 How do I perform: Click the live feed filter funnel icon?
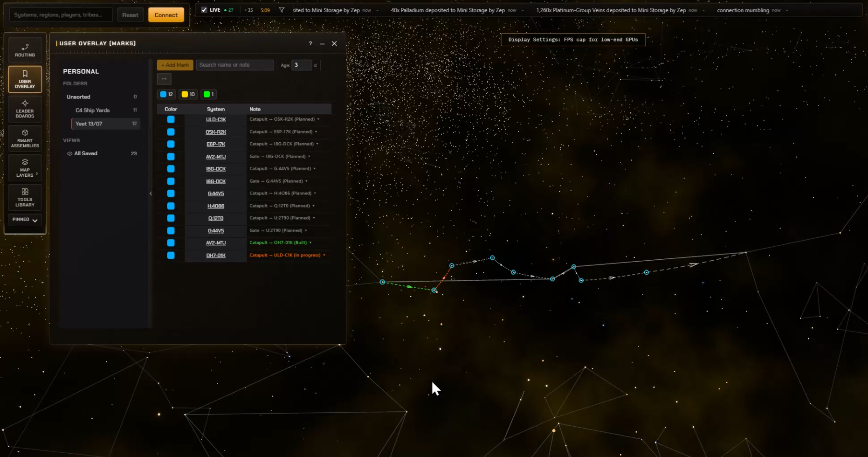point(282,10)
